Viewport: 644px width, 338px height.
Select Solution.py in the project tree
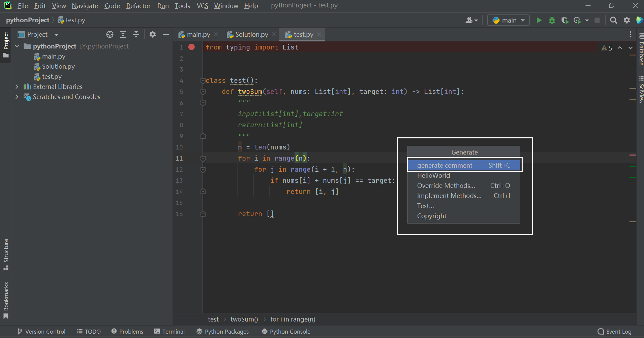click(x=58, y=66)
